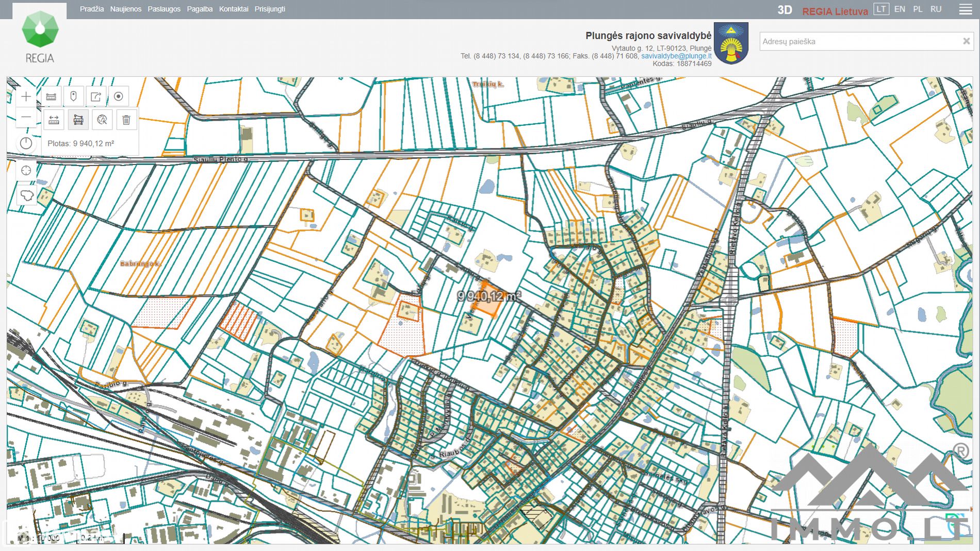Delete measurements with the trash icon
Image resolution: width=980 pixels, height=551 pixels.
coord(126,120)
